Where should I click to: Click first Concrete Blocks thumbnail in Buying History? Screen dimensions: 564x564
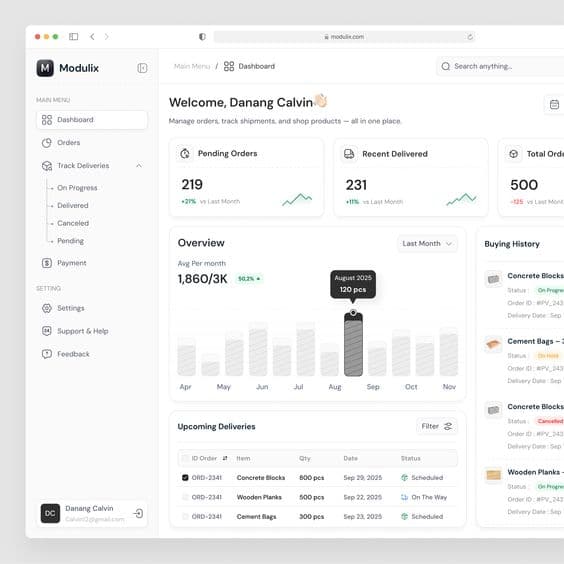(x=493, y=279)
